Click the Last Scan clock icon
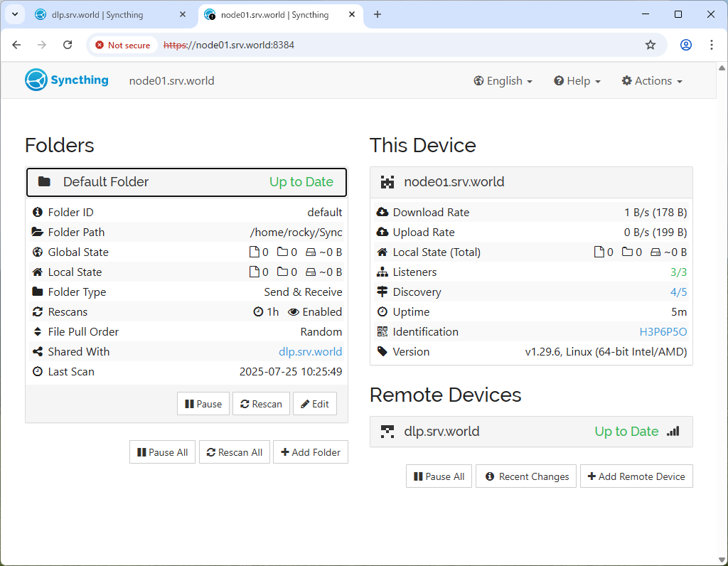This screenshot has height=566, width=728. (38, 371)
